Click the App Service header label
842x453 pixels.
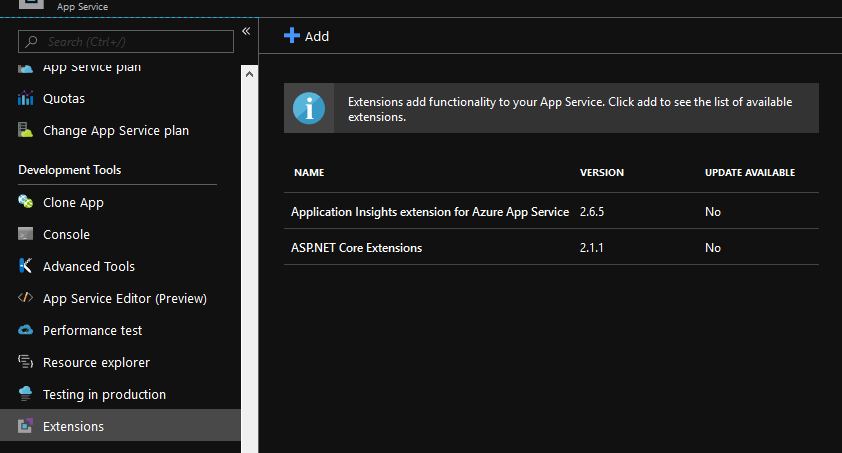coord(82,6)
